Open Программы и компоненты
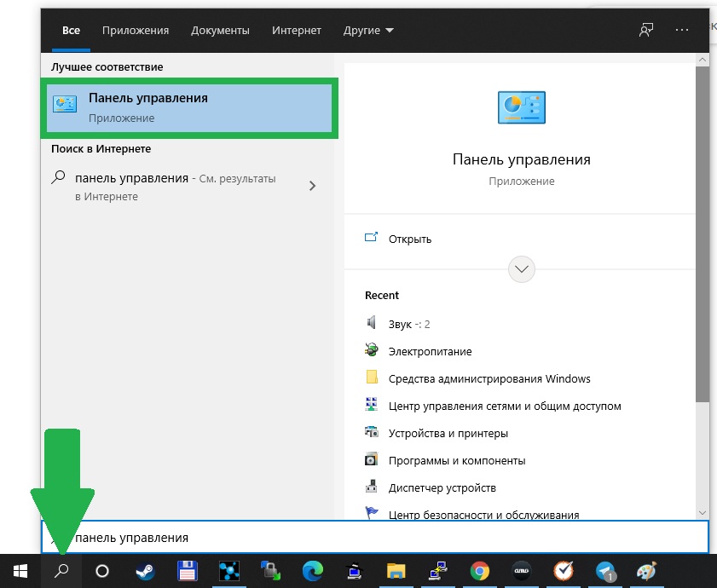Screen dimensions: 717x588 pyautogui.click(x=457, y=460)
